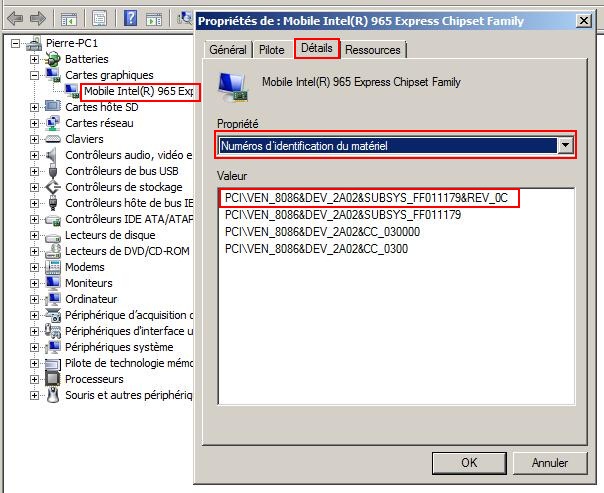Expand the Souris et autres périphériques node
Viewport: 604px width, 493px height.
pos(34,395)
